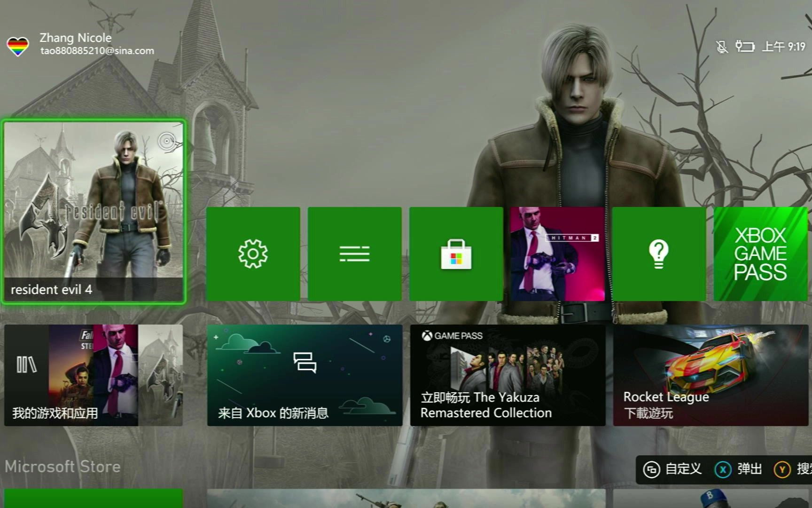This screenshot has width=812, height=508.
Task: Open the three-lines menu tile
Action: (x=354, y=254)
